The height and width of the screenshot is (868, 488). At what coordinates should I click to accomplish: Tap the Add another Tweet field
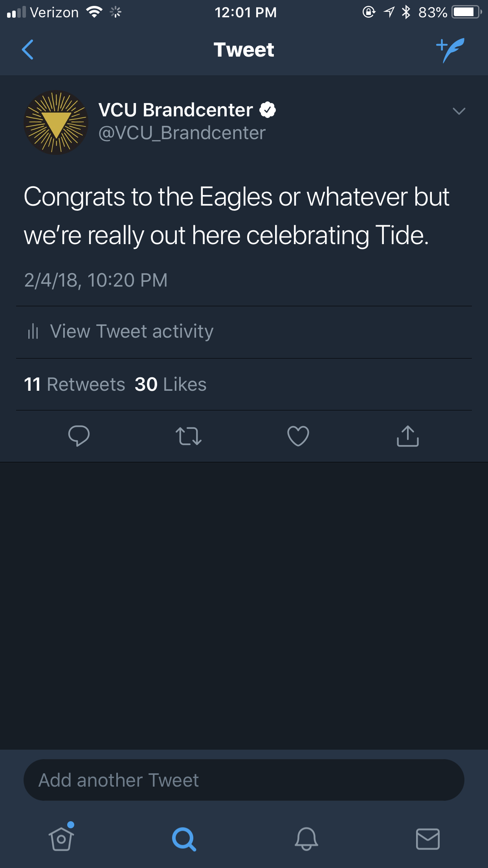[x=244, y=780]
